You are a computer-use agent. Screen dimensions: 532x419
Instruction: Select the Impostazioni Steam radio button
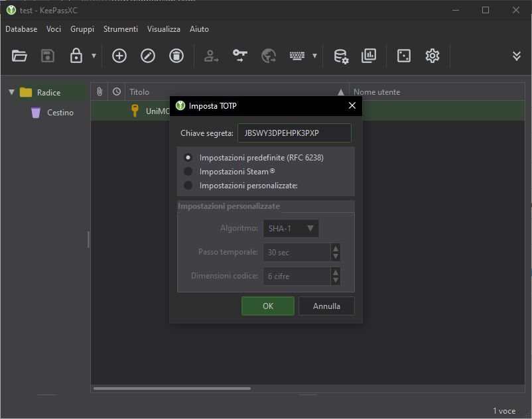(188, 172)
